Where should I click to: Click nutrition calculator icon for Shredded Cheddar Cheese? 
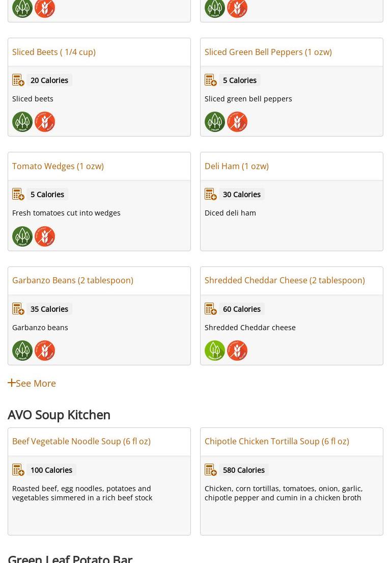click(211, 309)
